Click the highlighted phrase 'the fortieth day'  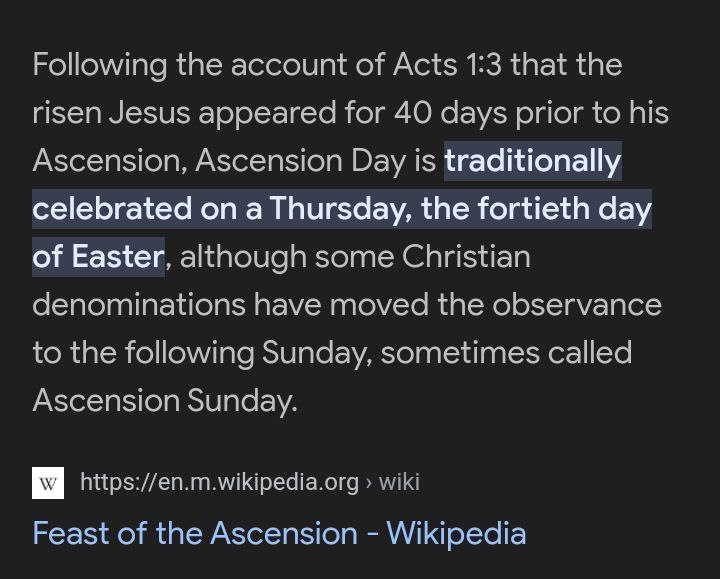click(x=536, y=208)
